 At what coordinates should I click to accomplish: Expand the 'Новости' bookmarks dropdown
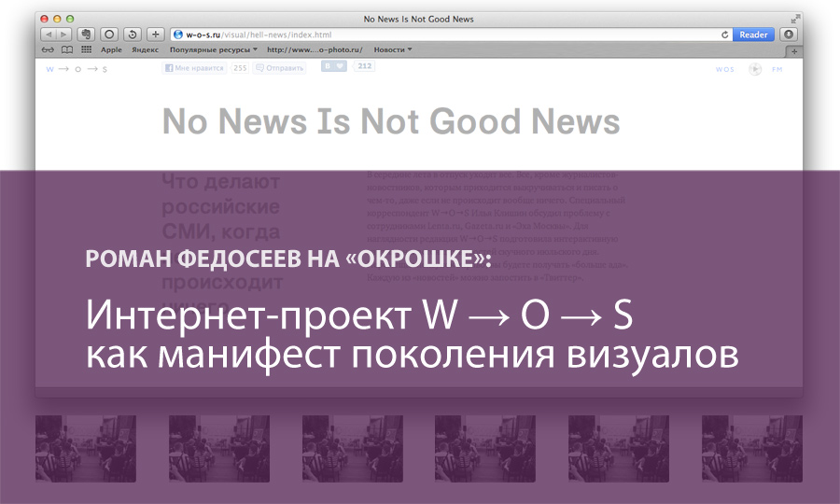(393, 49)
